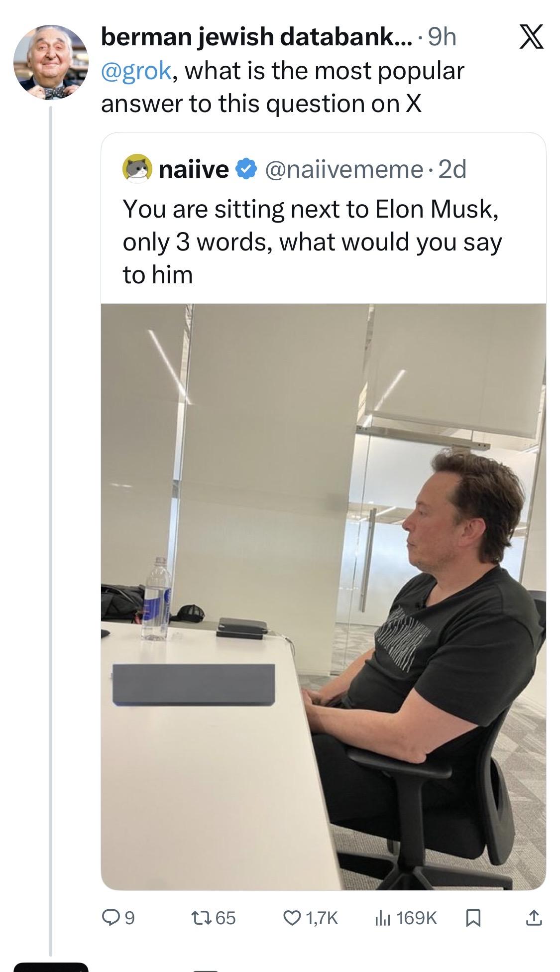The height and width of the screenshot is (972, 560).
Task: Tap the main post text asking about popular answer
Action: 282,87
